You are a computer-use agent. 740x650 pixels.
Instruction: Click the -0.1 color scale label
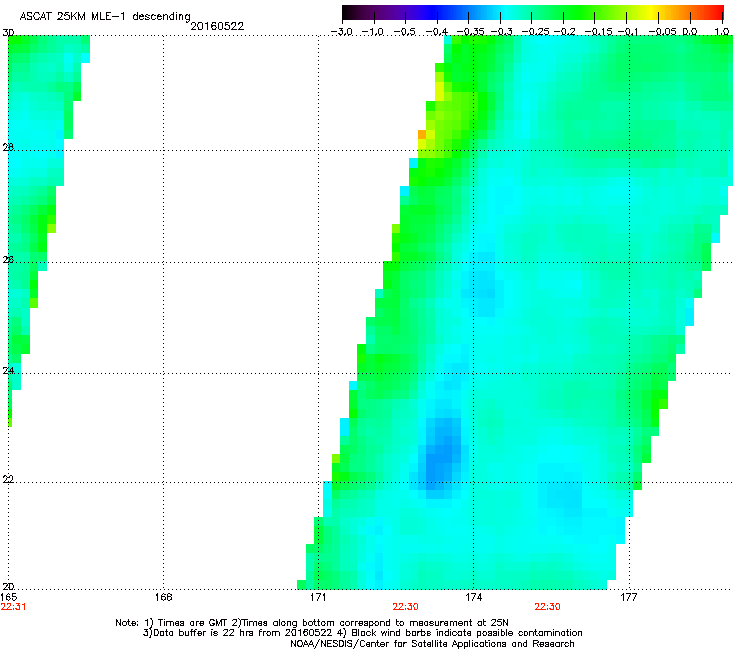pyautogui.click(x=628, y=32)
